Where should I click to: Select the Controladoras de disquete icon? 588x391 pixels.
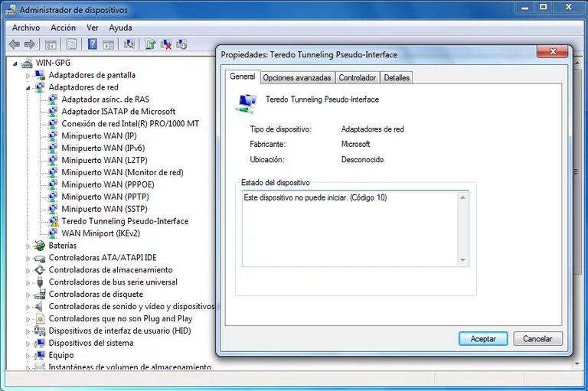(x=40, y=295)
